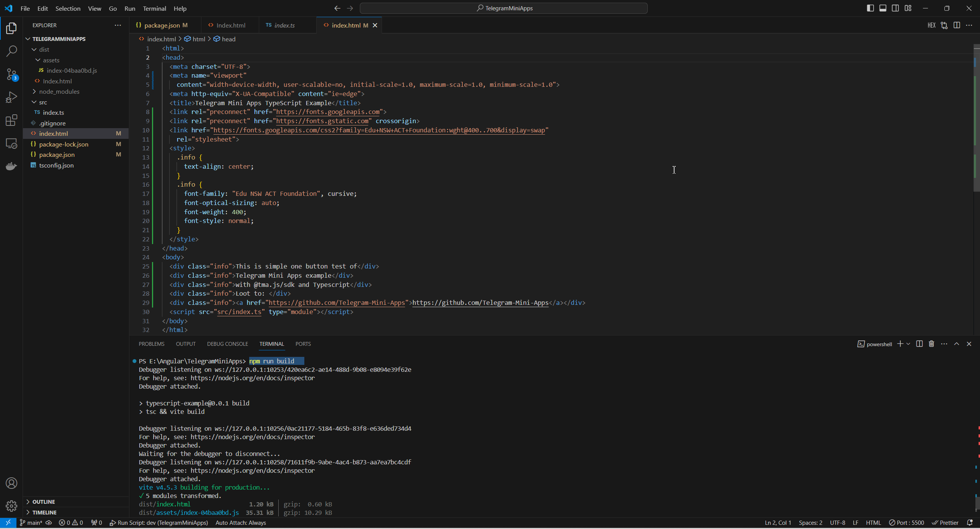980x529 pixels.
Task: Open the Terminal menu
Action: 154,8
